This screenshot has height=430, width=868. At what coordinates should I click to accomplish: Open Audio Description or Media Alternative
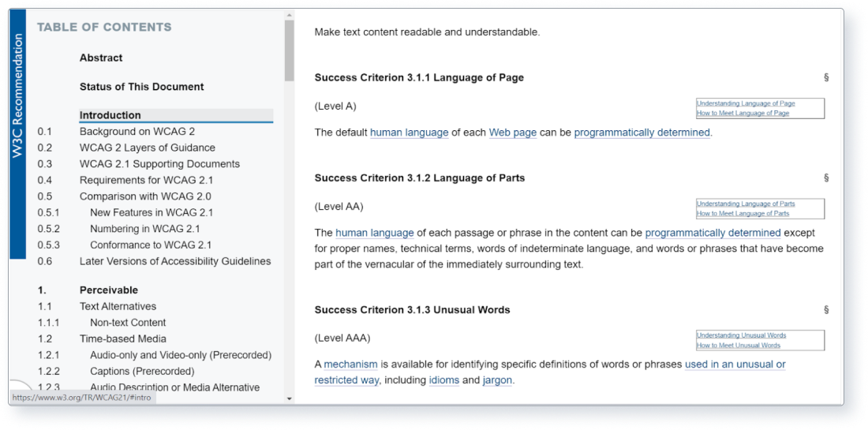[175, 387]
